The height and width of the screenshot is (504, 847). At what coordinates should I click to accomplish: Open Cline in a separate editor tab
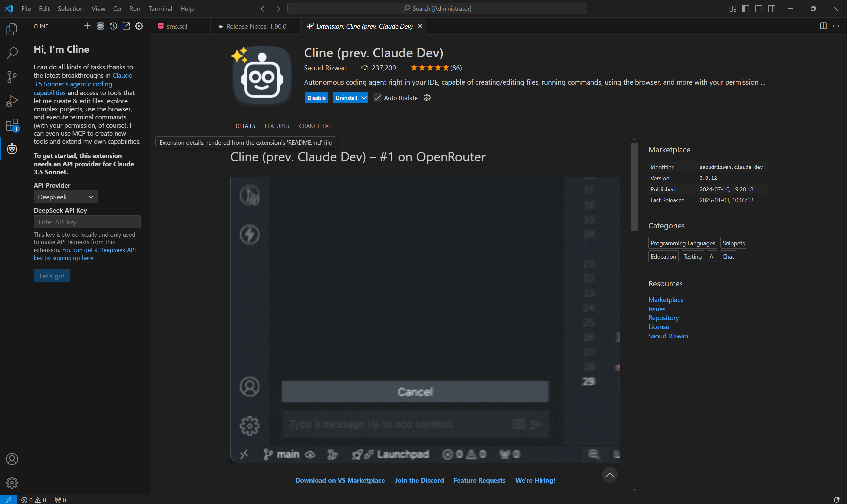pyautogui.click(x=126, y=26)
